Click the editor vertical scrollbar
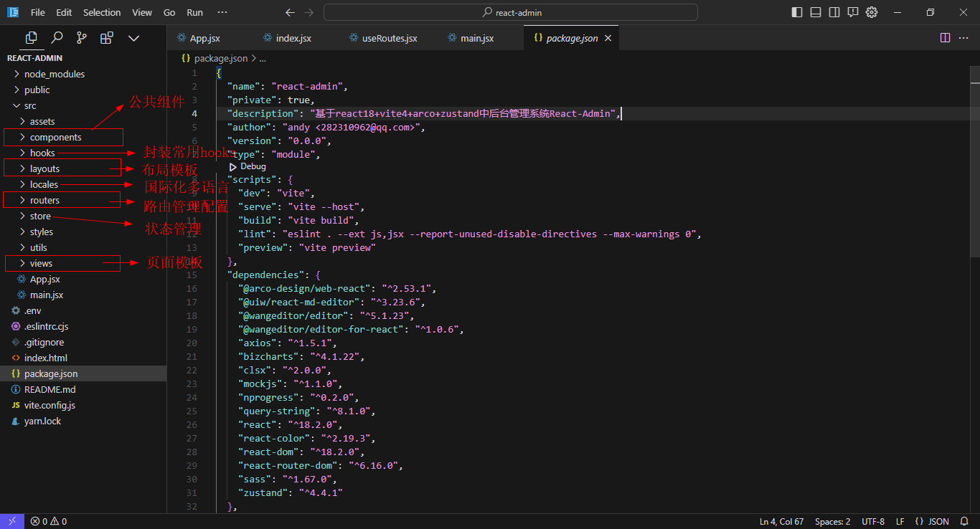Viewport: 980px width, 529px height. tap(974, 161)
